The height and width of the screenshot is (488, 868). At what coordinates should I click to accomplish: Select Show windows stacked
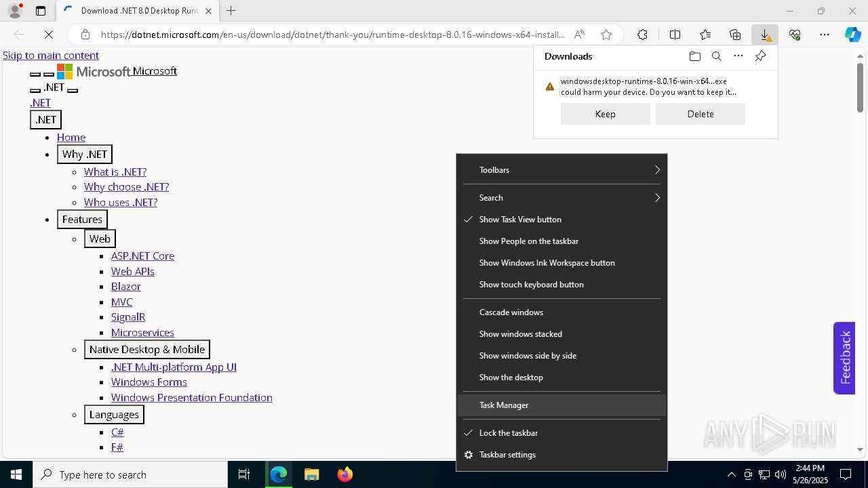point(561,334)
